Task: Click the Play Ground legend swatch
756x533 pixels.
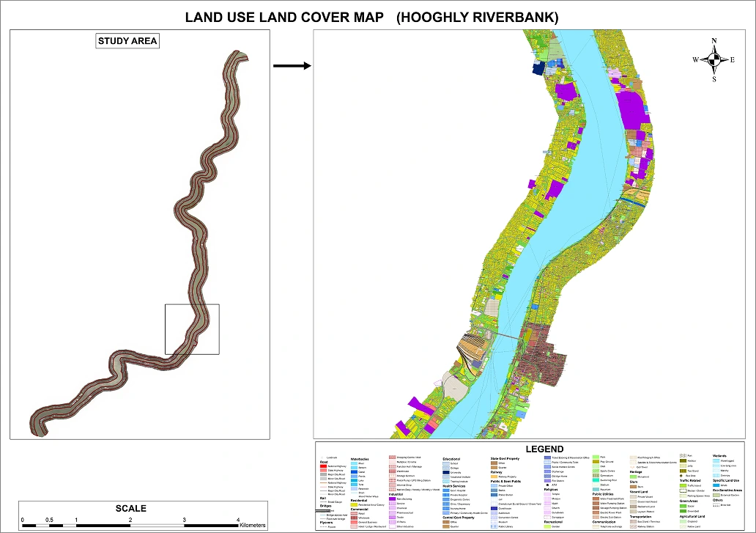Action: (x=596, y=461)
